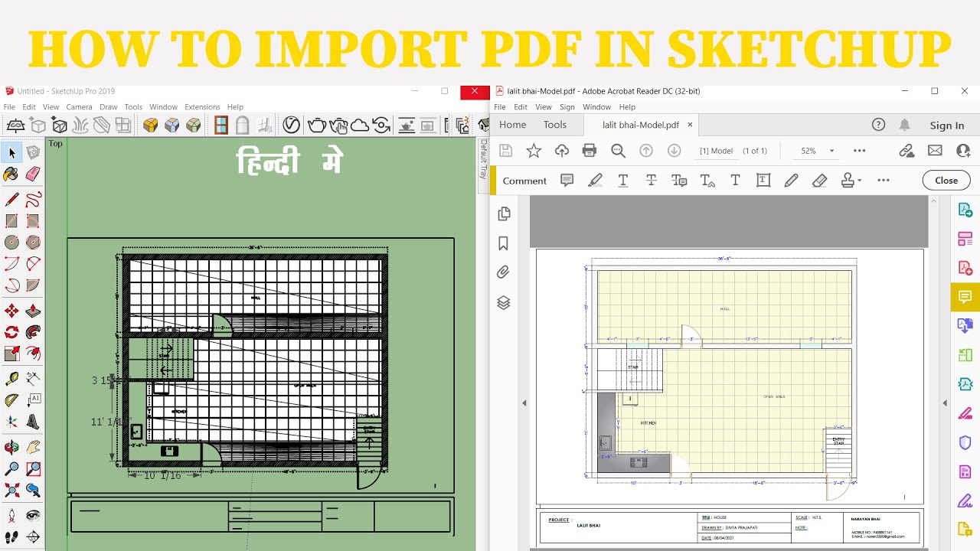Activate the Orbit tool in SketchUp
The width and height of the screenshot is (980, 551).
(11, 448)
